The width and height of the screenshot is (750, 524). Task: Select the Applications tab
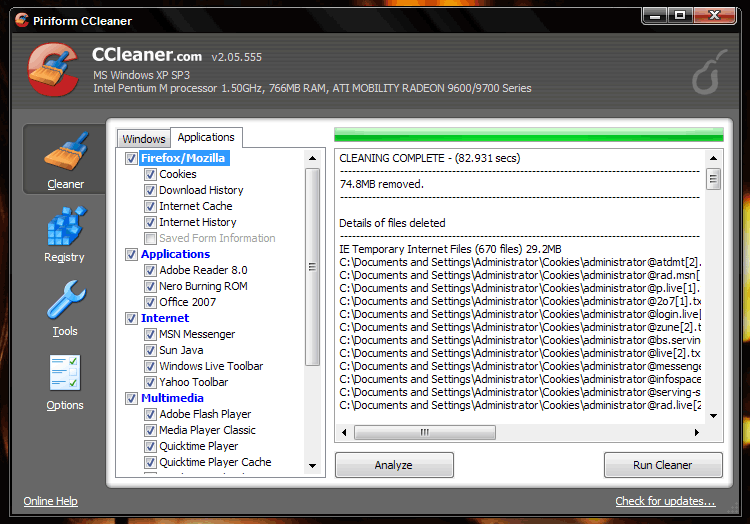pos(206,138)
